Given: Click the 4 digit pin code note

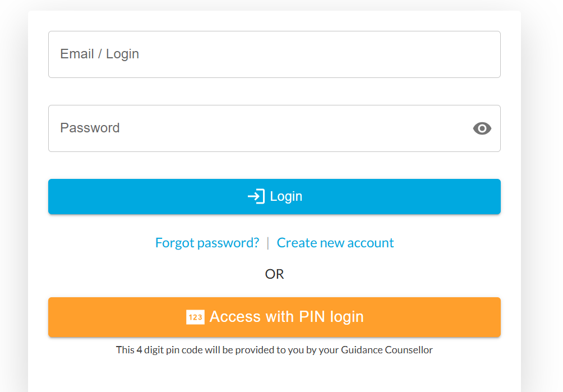Looking at the screenshot, I should coord(274,350).
